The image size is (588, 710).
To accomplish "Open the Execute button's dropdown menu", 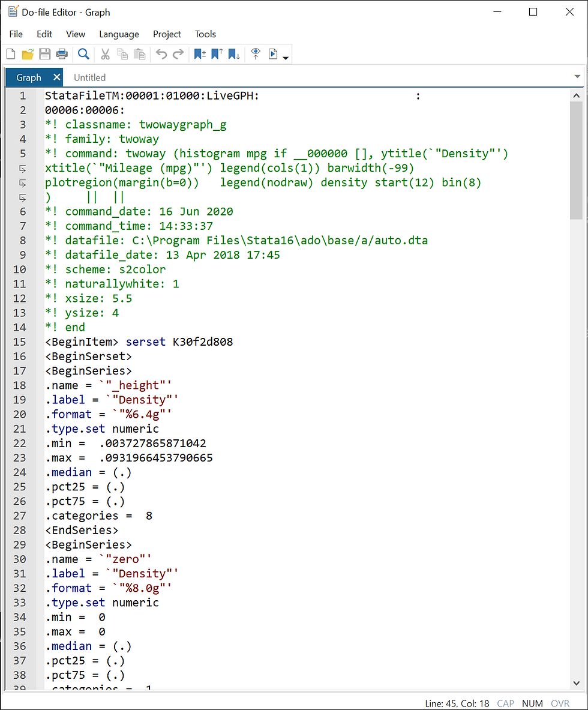I will [x=284, y=57].
